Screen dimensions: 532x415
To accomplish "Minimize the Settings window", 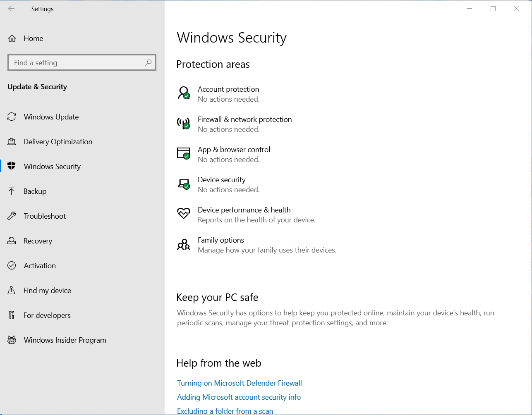I will (470, 9).
